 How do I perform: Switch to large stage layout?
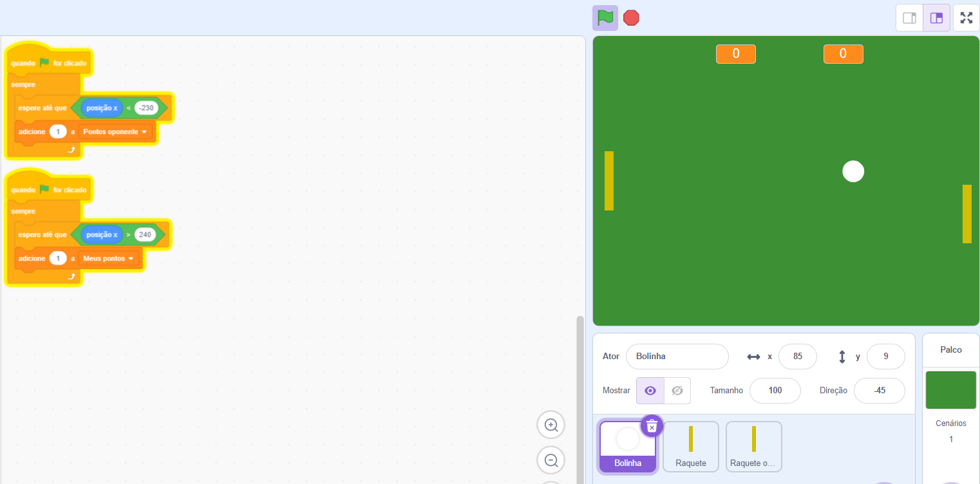[936, 18]
